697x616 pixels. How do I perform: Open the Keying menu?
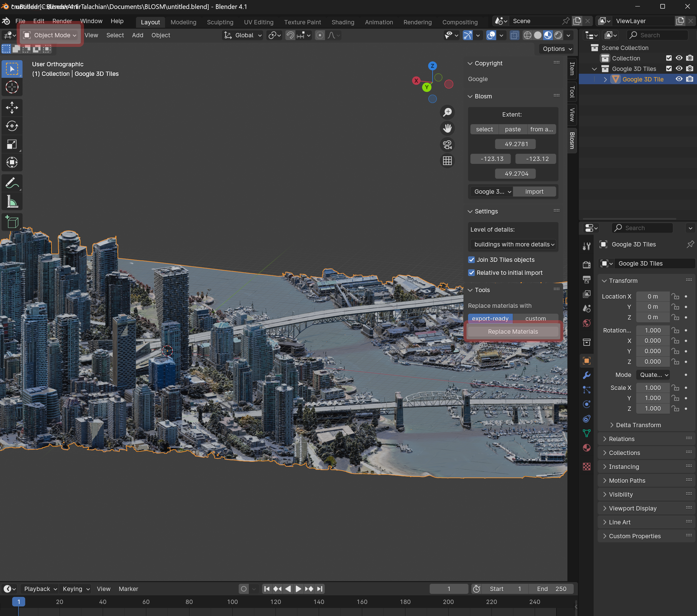(x=76, y=589)
